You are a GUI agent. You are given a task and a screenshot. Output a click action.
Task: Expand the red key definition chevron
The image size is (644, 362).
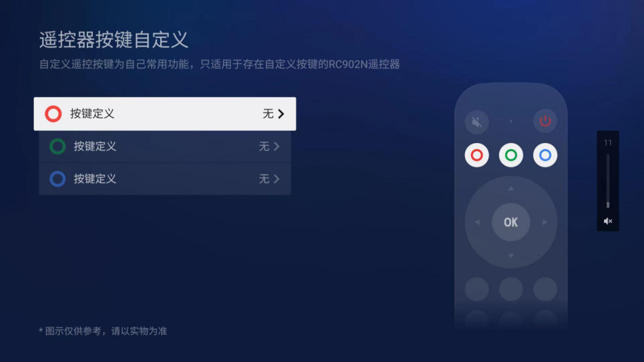pyautogui.click(x=281, y=114)
